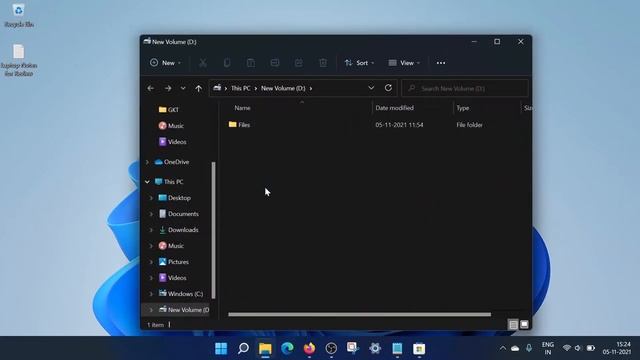Open address bar previous locations dropdown
The width and height of the screenshot is (640, 360).
tap(371, 88)
